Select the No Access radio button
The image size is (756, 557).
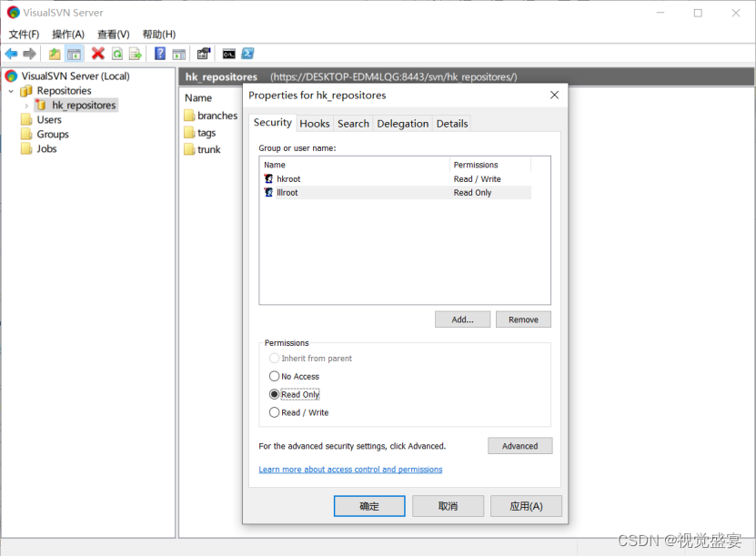(274, 376)
